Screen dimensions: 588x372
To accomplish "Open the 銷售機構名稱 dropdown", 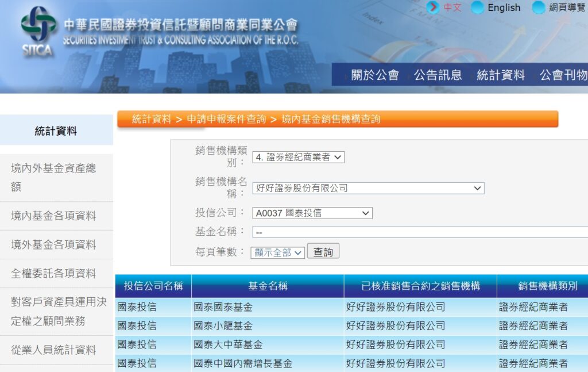I will 368,188.
